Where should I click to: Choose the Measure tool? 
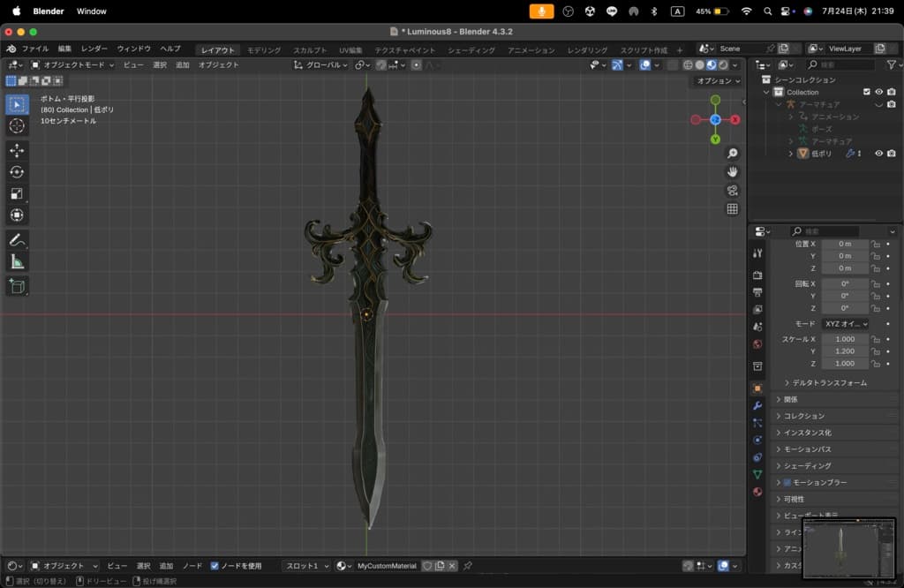(17, 261)
